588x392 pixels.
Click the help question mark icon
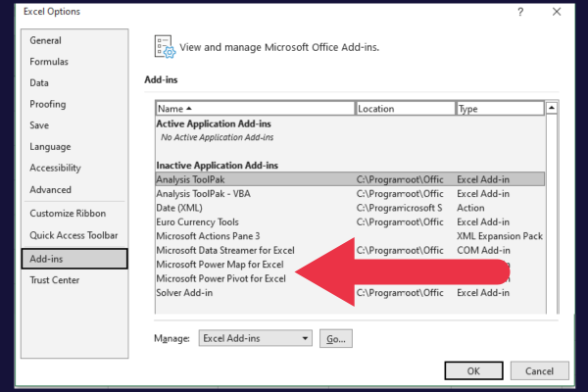(x=520, y=12)
